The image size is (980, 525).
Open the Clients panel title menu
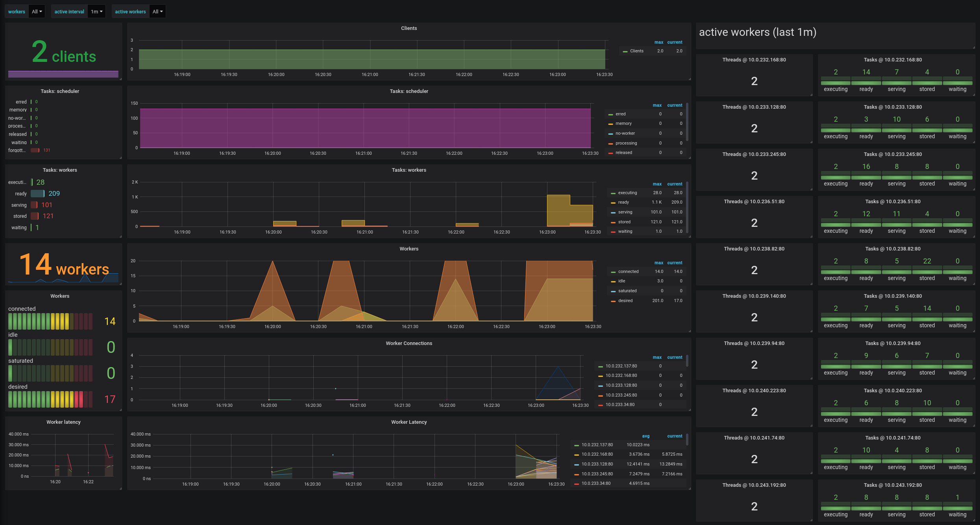[x=409, y=28]
